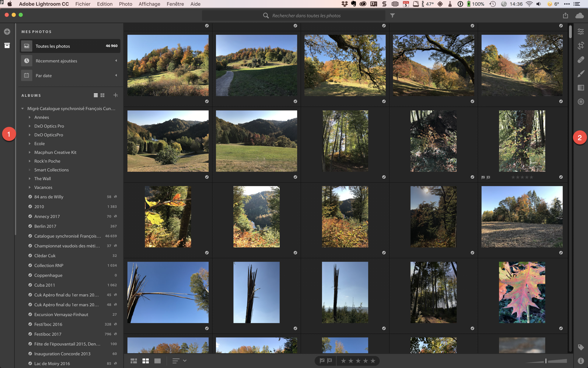Expand the DxO Optics Pro folder
Screen dimensions: 588x368
[29, 126]
